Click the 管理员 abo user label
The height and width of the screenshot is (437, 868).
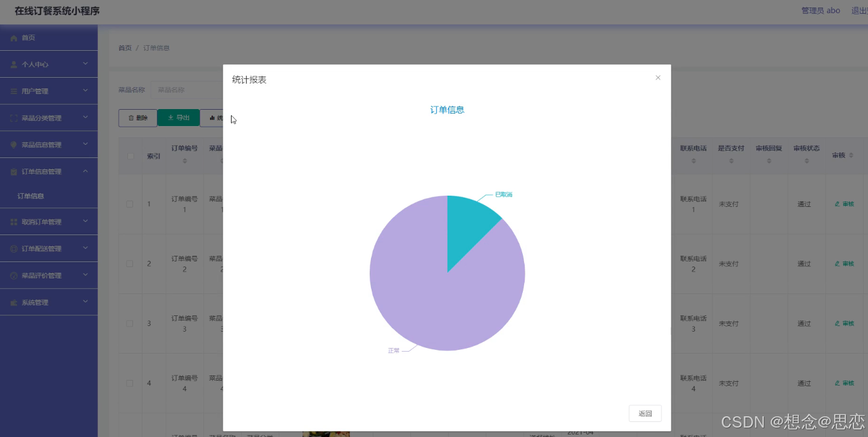pos(820,11)
